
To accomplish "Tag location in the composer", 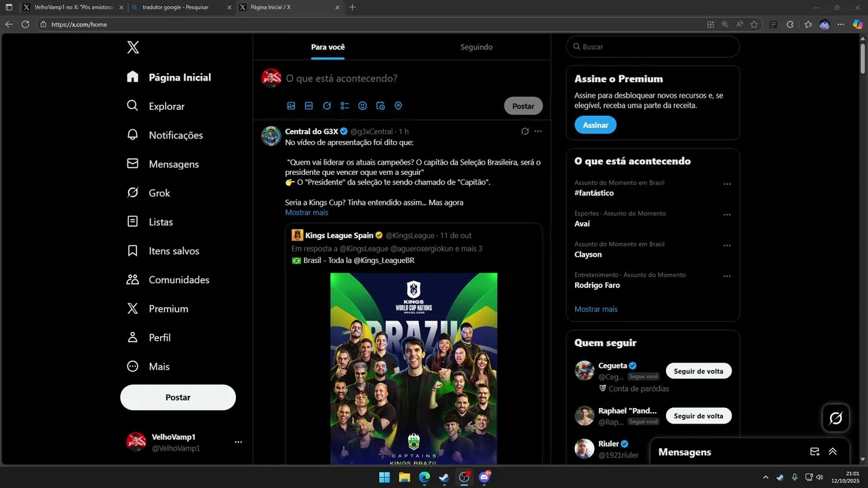I will pos(398,106).
